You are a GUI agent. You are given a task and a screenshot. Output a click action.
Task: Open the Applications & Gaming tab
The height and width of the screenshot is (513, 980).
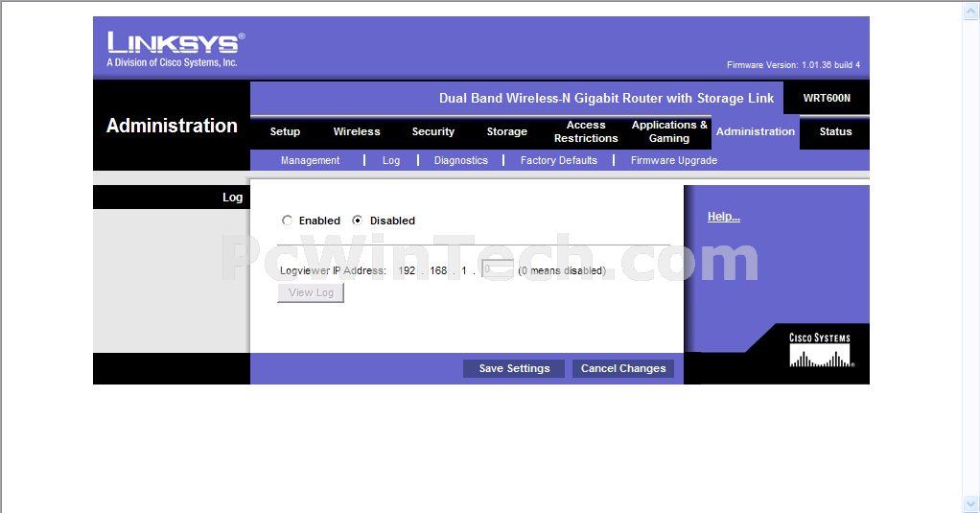coord(669,131)
